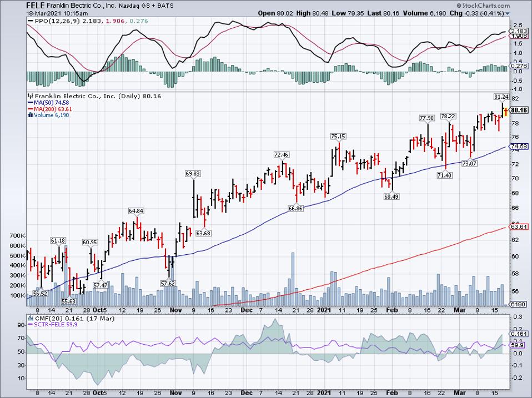
Task: Click the 73.07 low price annotation
Action: tap(469, 163)
